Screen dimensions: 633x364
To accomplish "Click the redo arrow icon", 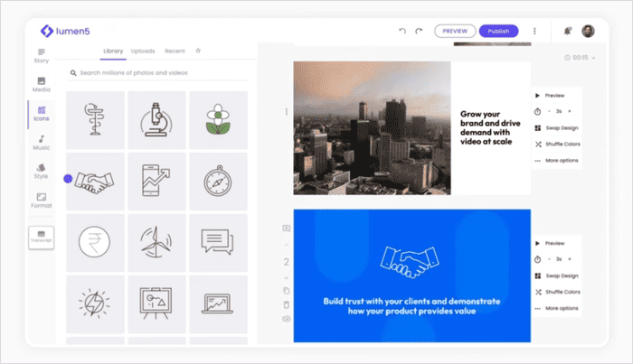I will point(419,31).
